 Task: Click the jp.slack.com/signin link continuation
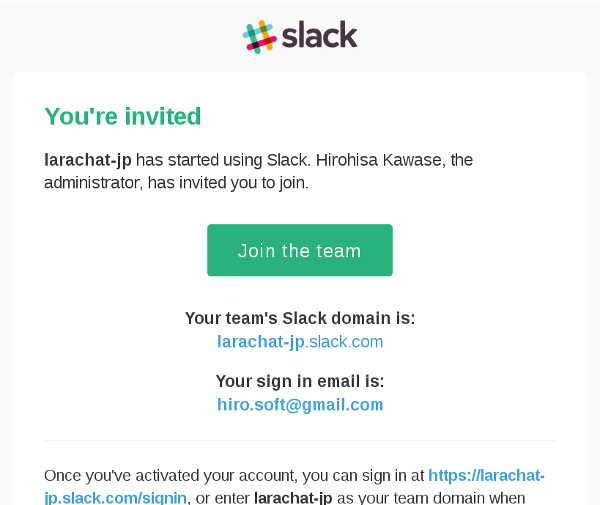coord(115,498)
